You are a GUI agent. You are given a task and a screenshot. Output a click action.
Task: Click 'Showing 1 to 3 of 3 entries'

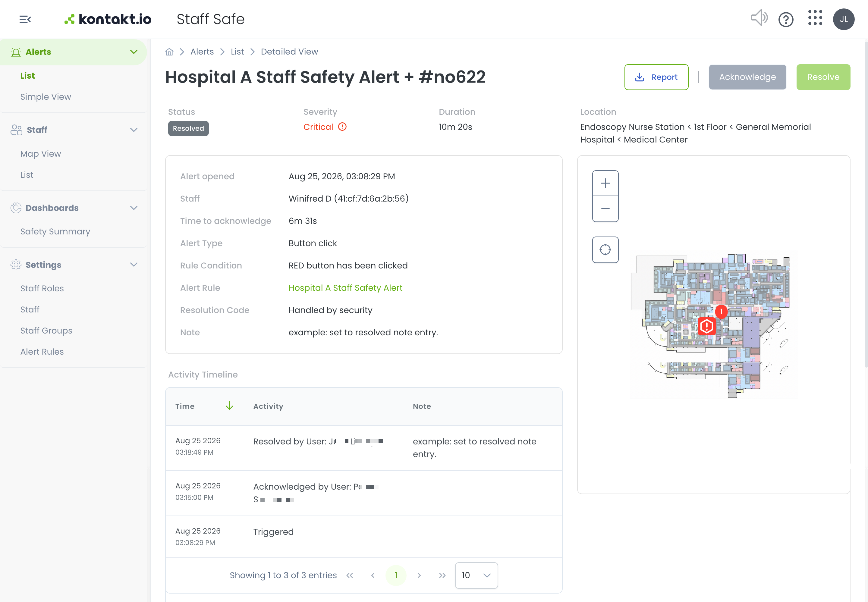coord(283,575)
